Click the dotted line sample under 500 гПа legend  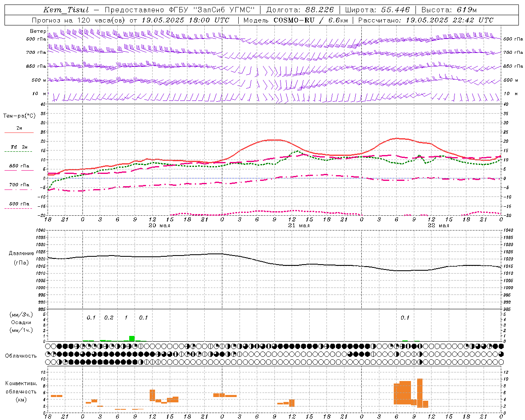[18, 209]
